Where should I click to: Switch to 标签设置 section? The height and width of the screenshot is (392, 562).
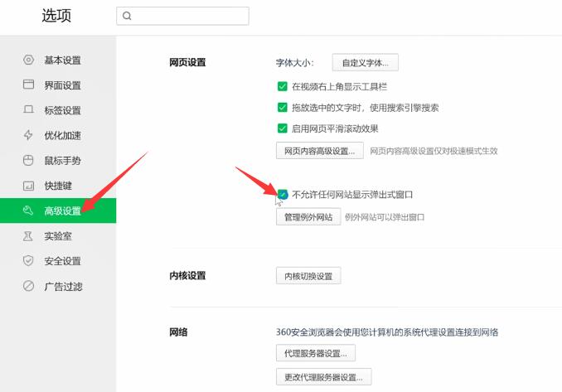(x=58, y=110)
